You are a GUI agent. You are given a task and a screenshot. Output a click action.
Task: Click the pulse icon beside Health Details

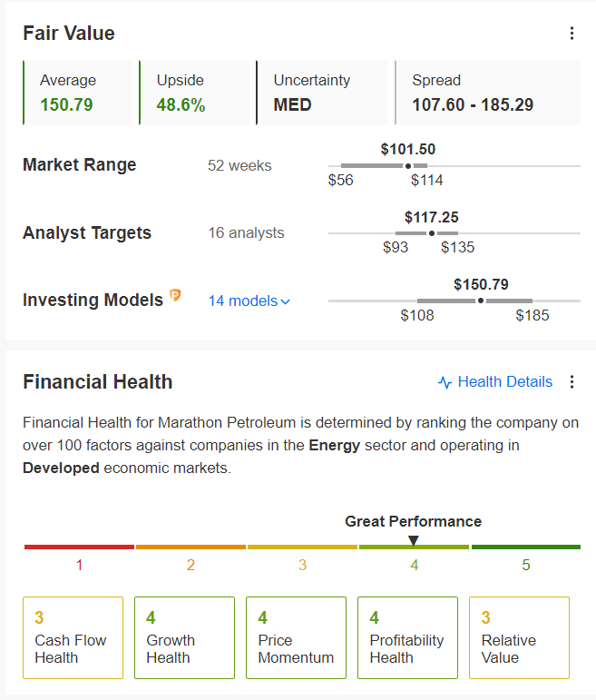coord(445,382)
